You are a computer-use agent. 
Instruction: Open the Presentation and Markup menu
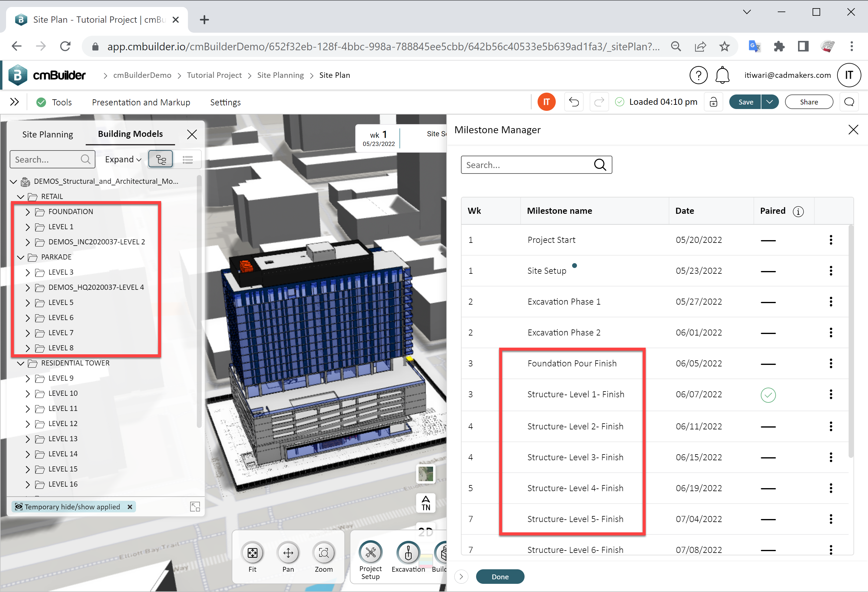tap(141, 102)
